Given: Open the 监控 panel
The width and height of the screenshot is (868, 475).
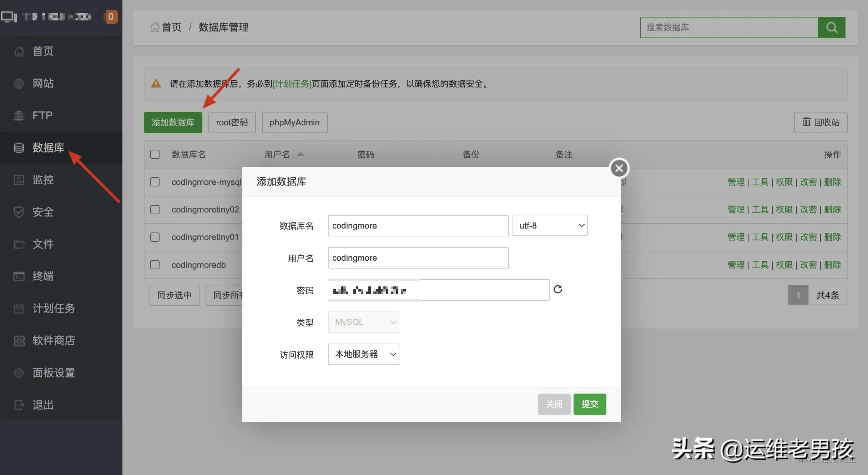Looking at the screenshot, I should (x=43, y=180).
